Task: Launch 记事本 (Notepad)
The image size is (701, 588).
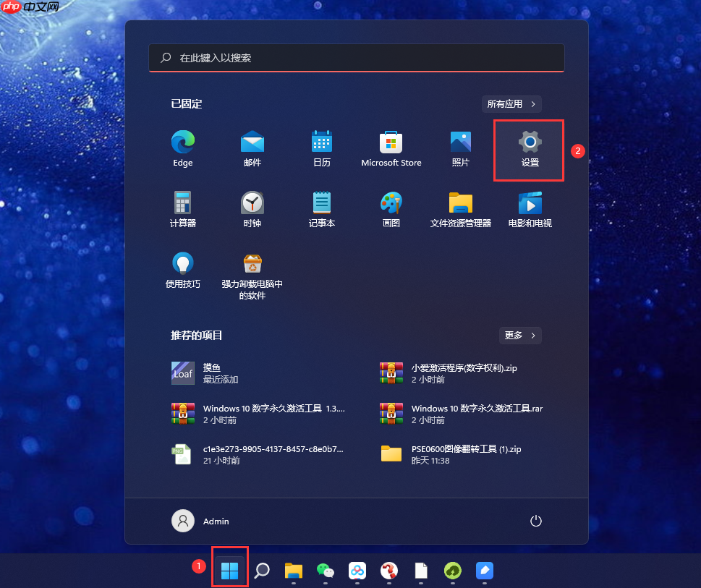Action: click(321, 202)
